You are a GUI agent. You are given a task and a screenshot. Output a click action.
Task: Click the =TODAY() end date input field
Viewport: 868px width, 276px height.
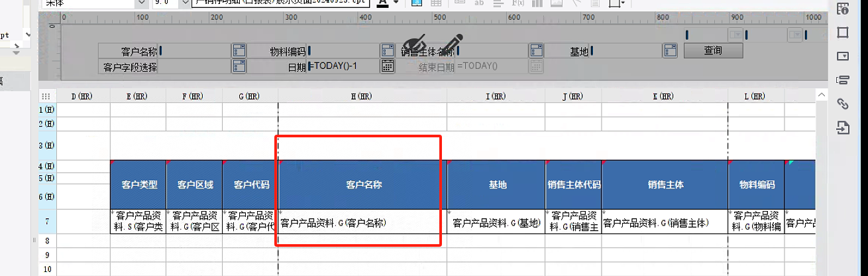click(x=493, y=66)
